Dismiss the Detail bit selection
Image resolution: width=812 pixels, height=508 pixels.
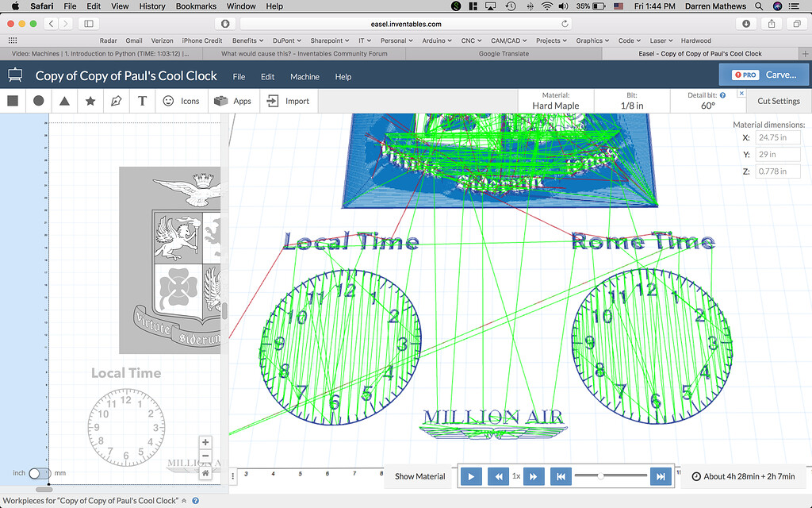741,94
